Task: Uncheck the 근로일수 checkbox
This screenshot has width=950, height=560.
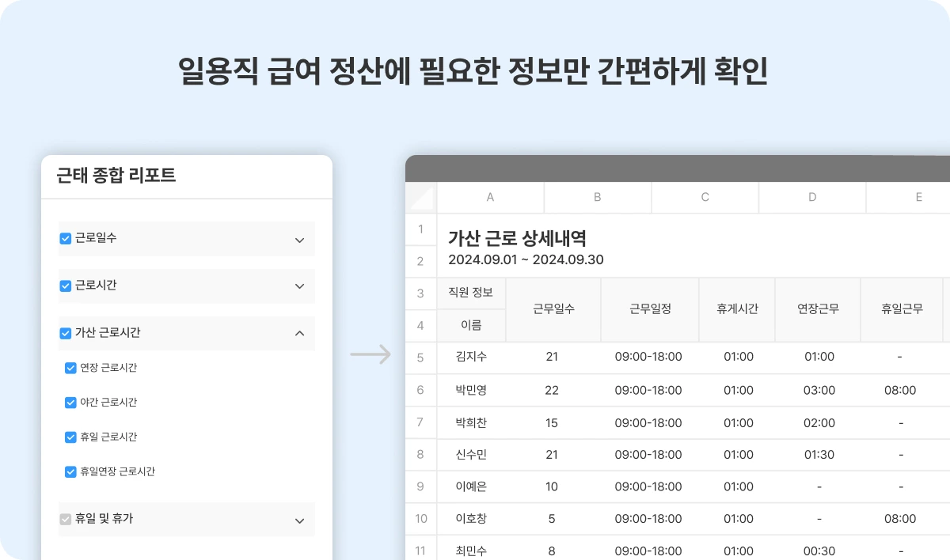Action: 66,239
